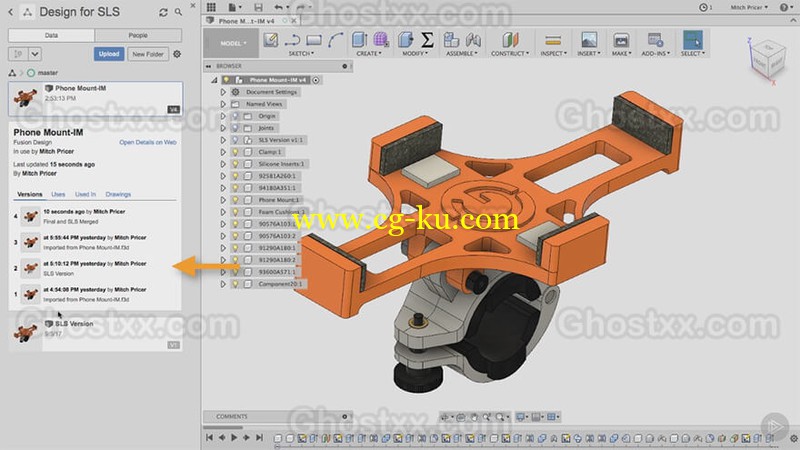Select the SLS Version file thumbnail

pyautogui.click(x=25, y=332)
